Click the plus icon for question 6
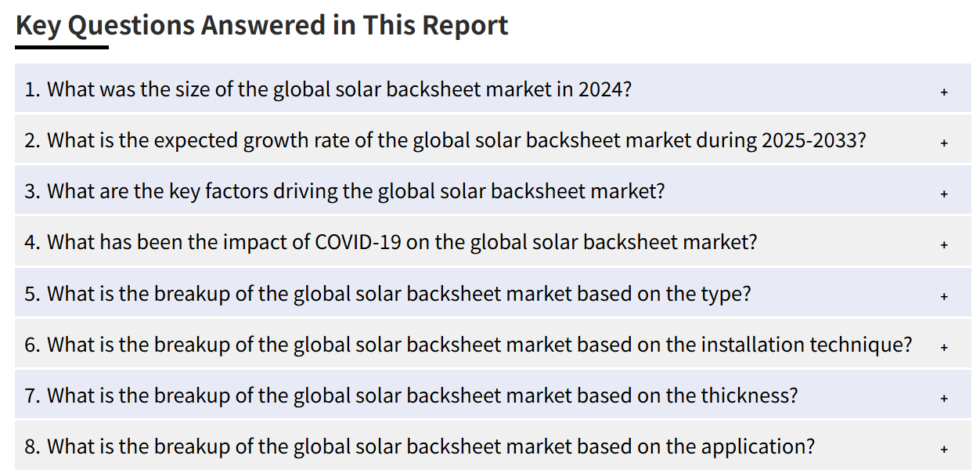The height and width of the screenshot is (470, 980). pos(944,347)
